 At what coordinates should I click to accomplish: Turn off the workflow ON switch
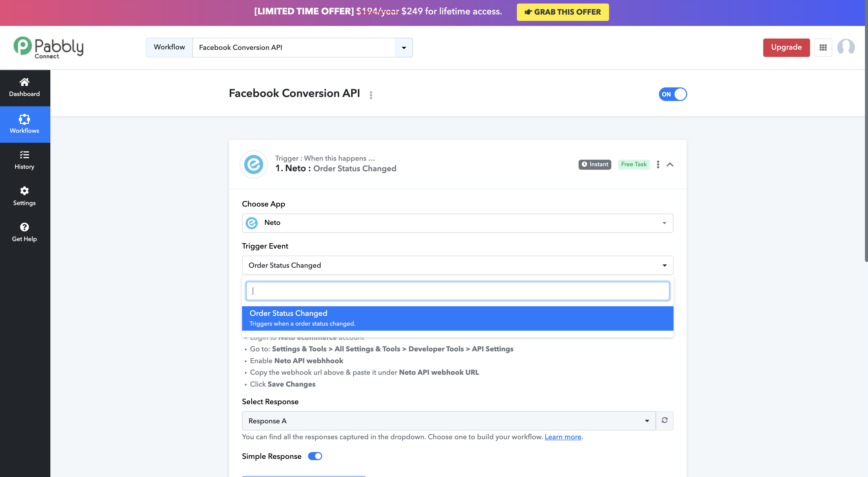point(673,94)
